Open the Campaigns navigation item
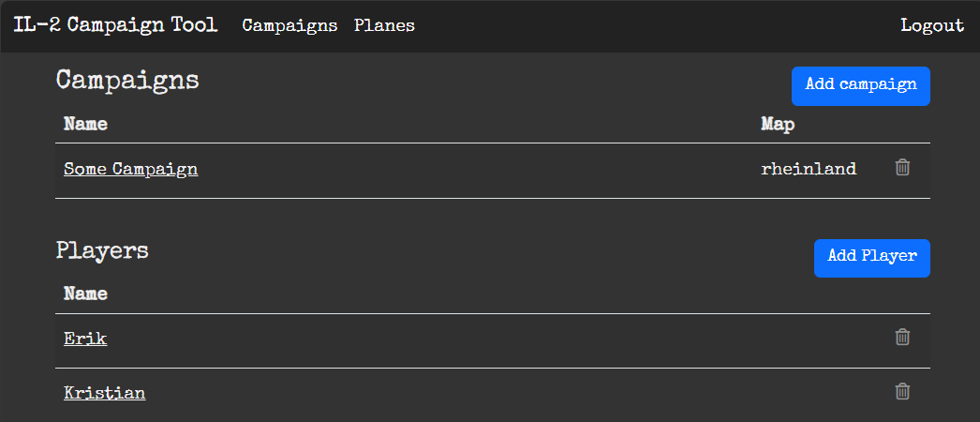 click(290, 25)
